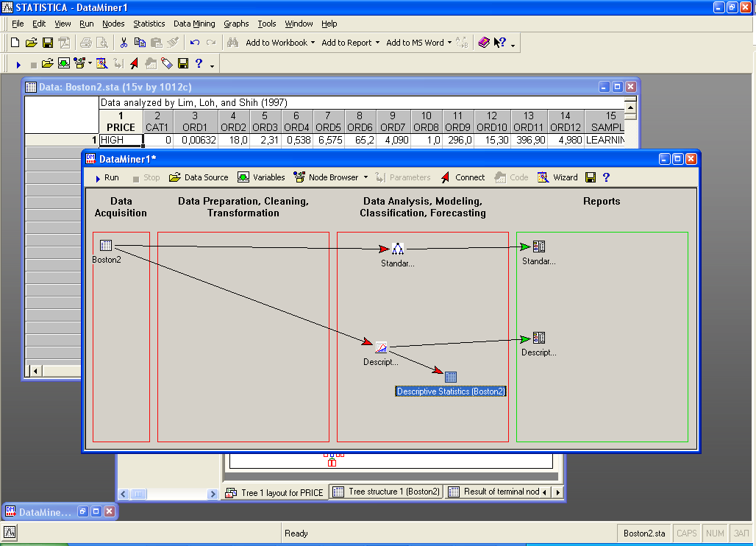Open the Data Mining menu

pyautogui.click(x=194, y=24)
